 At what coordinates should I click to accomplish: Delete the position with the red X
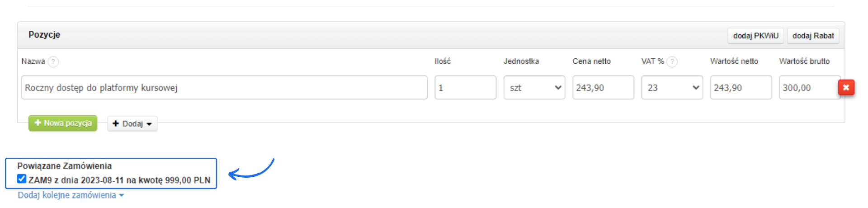[846, 87]
